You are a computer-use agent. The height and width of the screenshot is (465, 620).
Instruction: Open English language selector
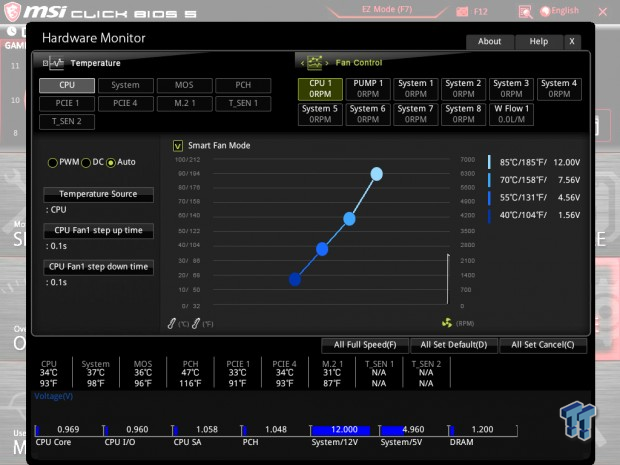(x=560, y=11)
